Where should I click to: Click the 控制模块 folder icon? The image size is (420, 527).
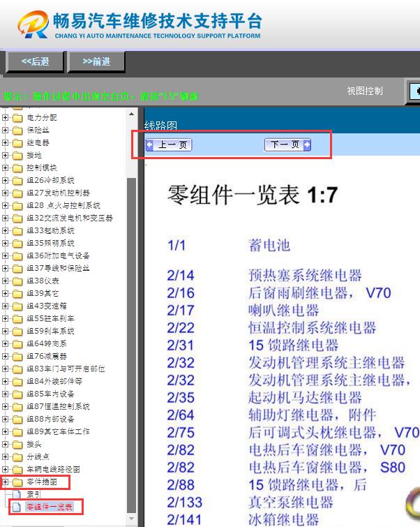pyautogui.click(x=17, y=168)
